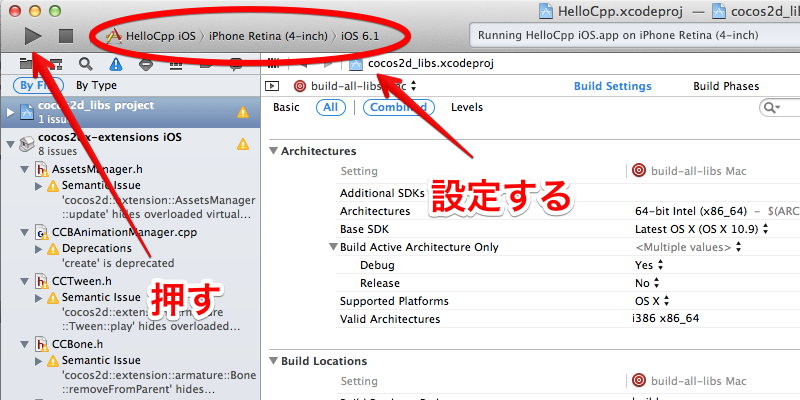800x400 pixels.
Task: Expand Semantic Issue under AssetsManager.h
Action: 39,186
